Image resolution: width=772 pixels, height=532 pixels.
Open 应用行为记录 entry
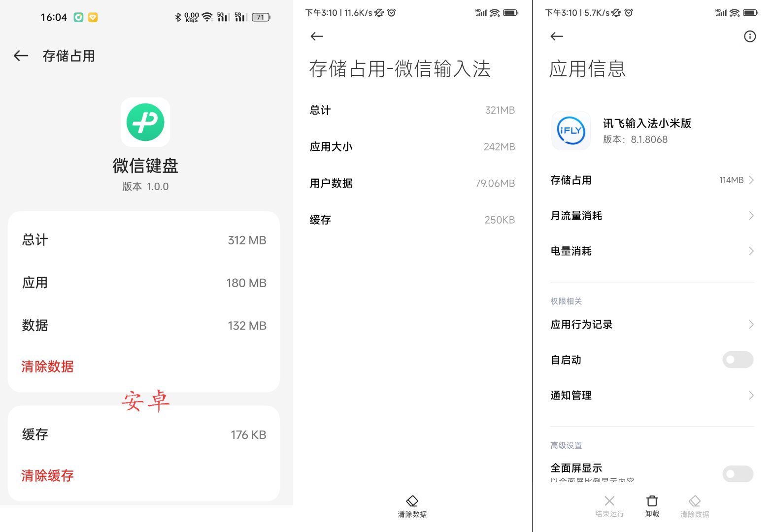click(651, 325)
